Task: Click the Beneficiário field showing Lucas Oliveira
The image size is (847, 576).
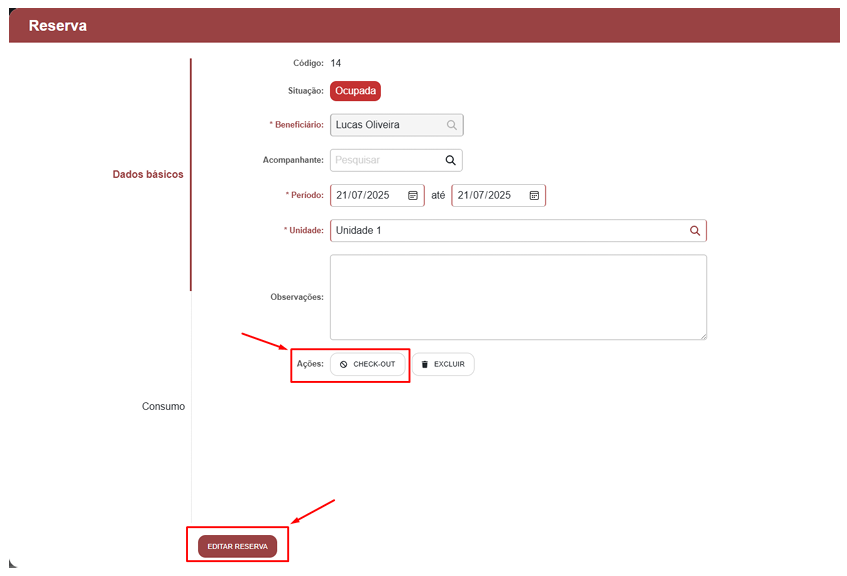Action: point(385,125)
